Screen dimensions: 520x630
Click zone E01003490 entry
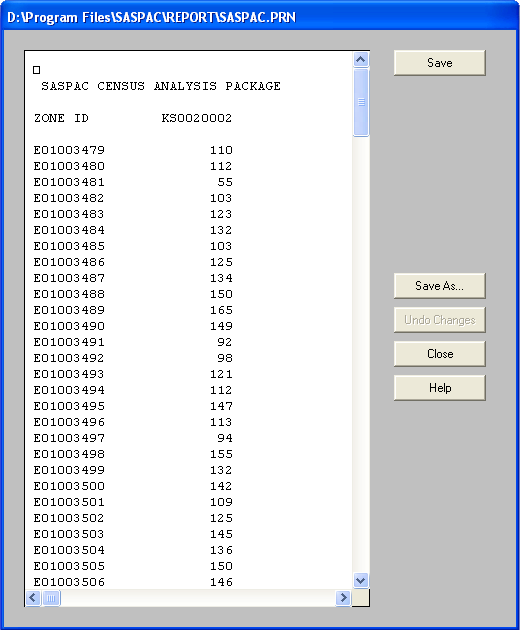tap(69, 326)
